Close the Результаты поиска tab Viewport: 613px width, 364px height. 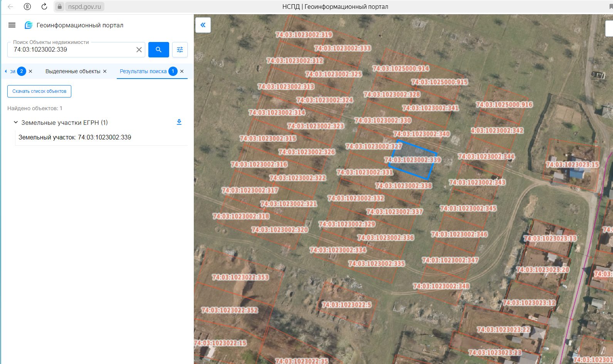click(182, 71)
